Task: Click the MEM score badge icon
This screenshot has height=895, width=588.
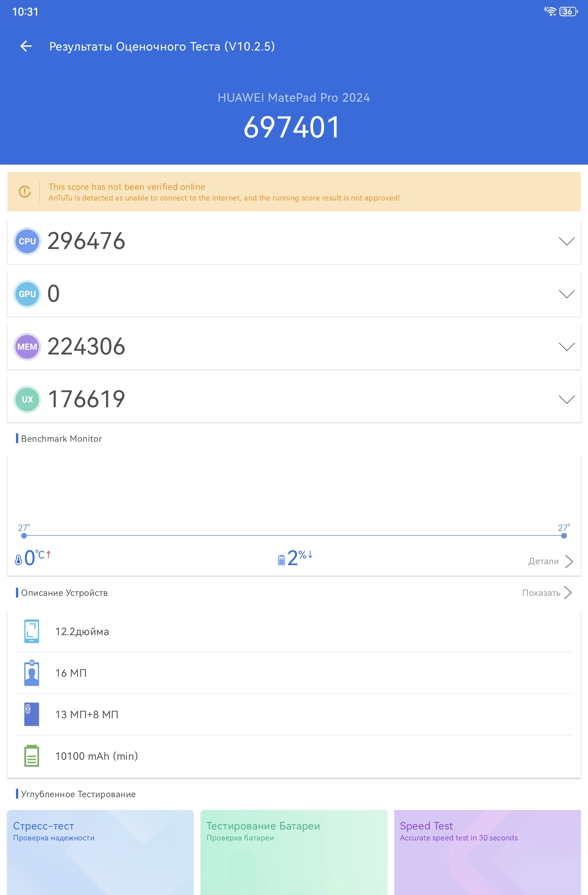Action: point(27,347)
